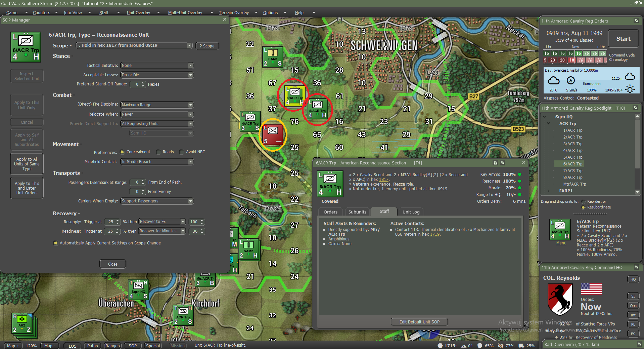644x349 pixels.
Task: Click Edit Default Unit SOP
Action: point(419,322)
